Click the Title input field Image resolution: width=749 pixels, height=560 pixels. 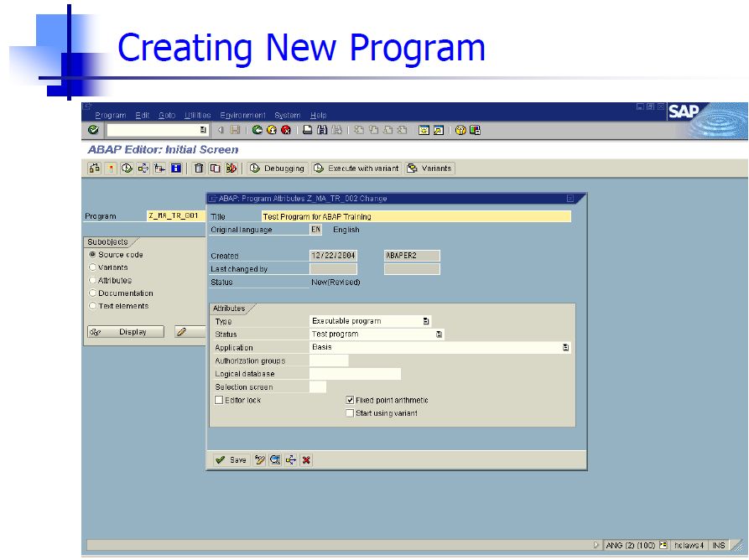(x=415, y=216)
